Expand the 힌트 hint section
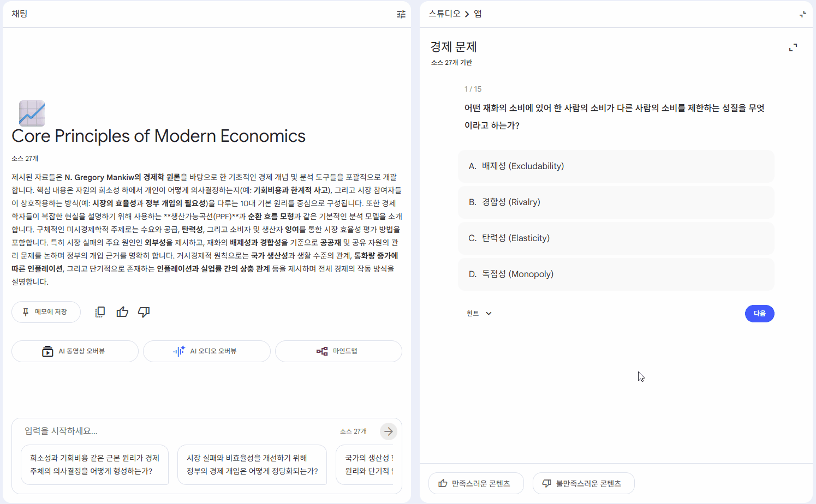 click(x=479, y=313)
